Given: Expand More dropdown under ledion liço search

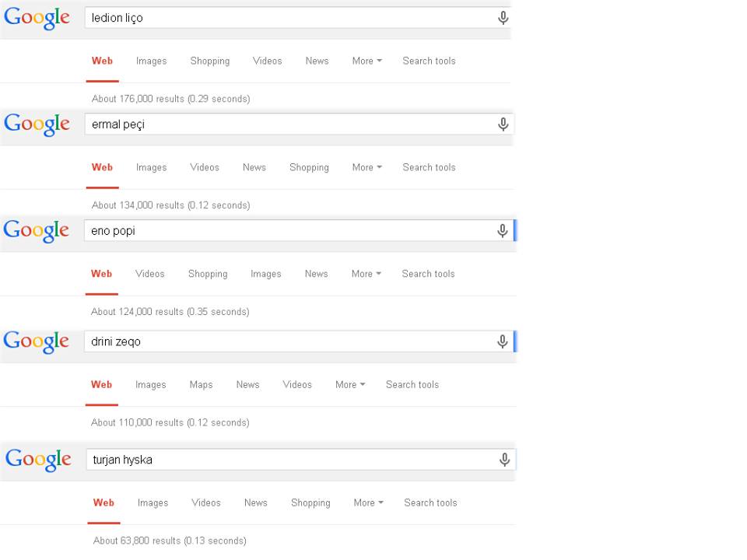Looking at the screenshot, I should pos(366,61).
